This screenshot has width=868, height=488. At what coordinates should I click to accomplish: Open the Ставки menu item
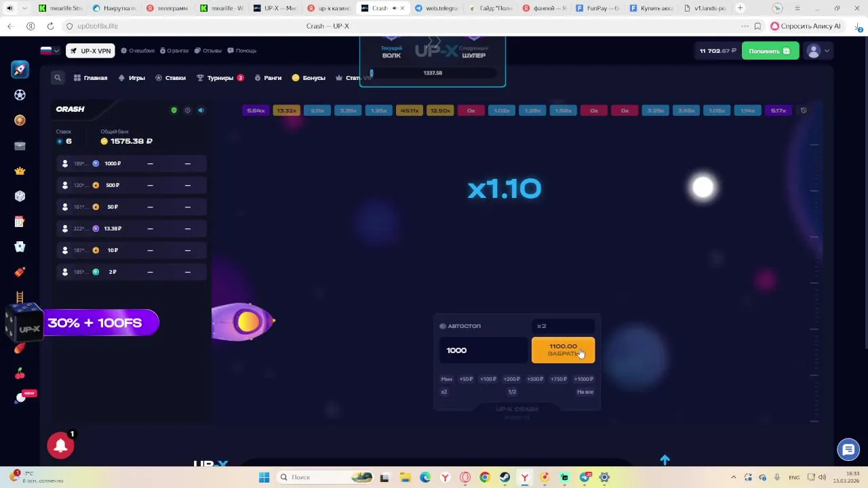(x=170, y=78)
